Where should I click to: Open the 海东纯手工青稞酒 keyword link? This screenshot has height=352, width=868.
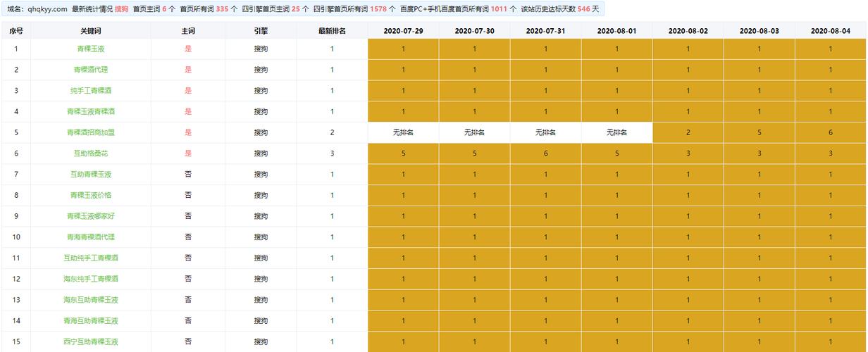pos(91,279)
